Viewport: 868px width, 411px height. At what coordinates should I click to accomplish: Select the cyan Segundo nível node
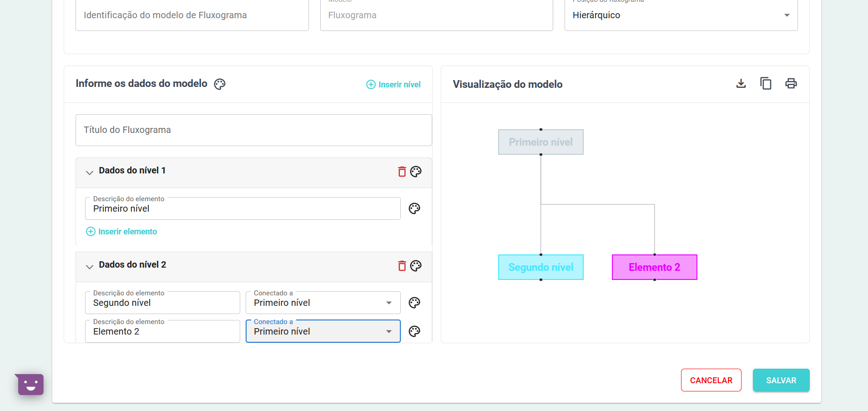coord(541,267)
